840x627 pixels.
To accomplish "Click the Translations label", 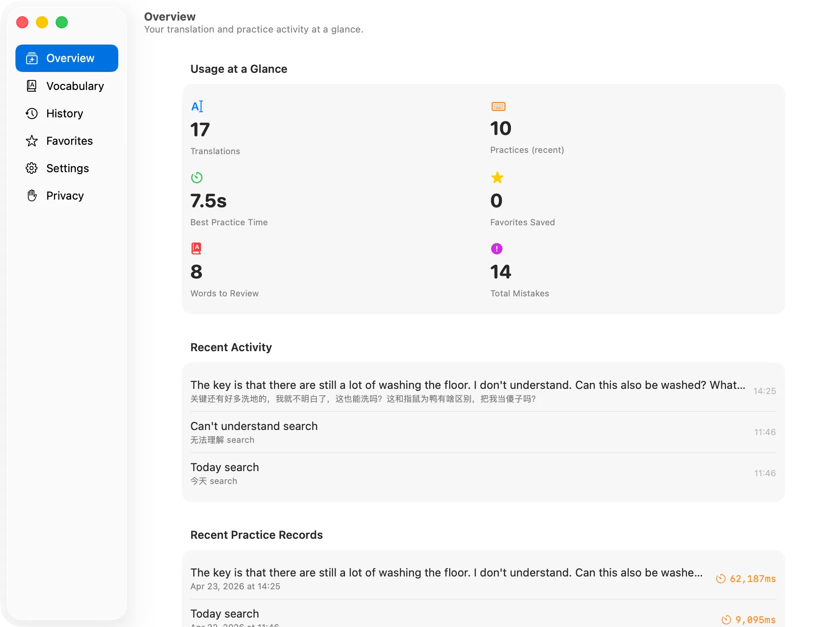I will click(x=215, y=151).
